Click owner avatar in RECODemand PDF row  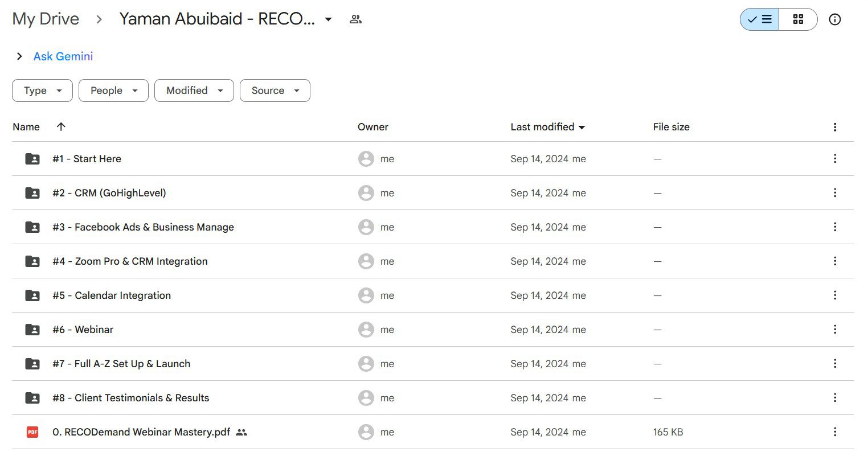[366, 432]
